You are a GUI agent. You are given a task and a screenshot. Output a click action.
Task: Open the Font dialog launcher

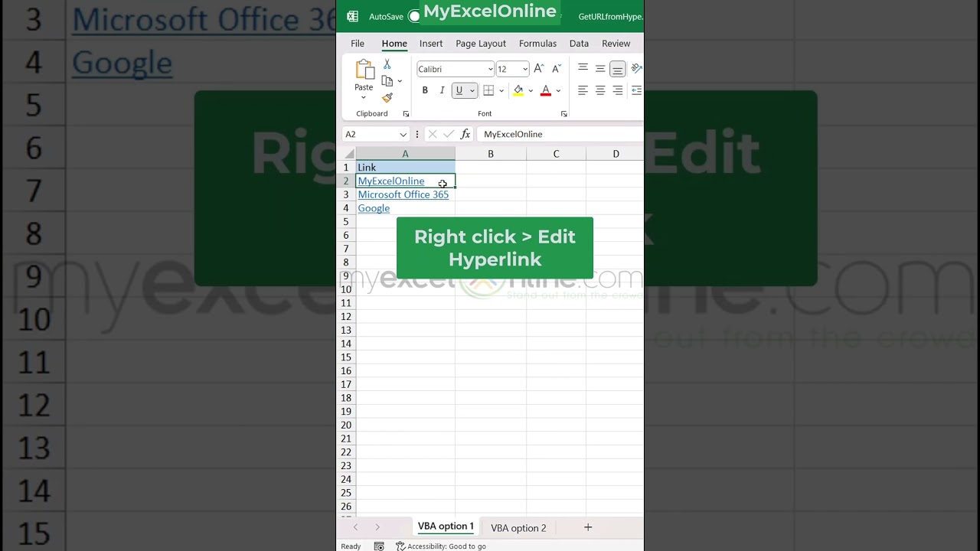564,114
